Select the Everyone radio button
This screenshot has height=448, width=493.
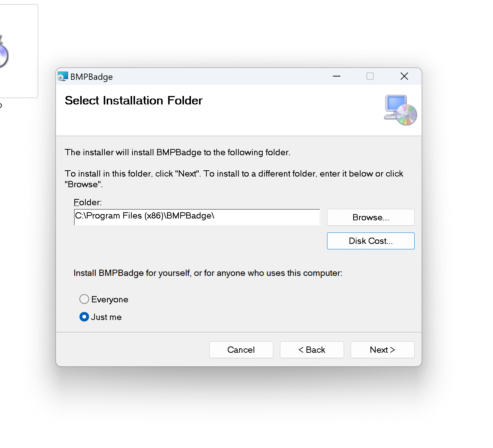(x=84, y=299)
